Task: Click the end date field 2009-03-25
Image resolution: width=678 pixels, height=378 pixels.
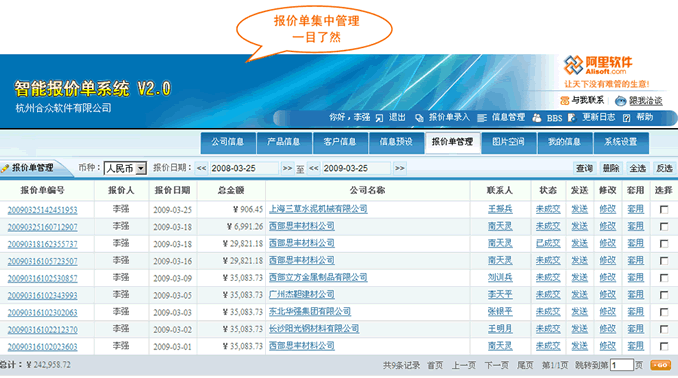Action: click(x=356, y=168)
